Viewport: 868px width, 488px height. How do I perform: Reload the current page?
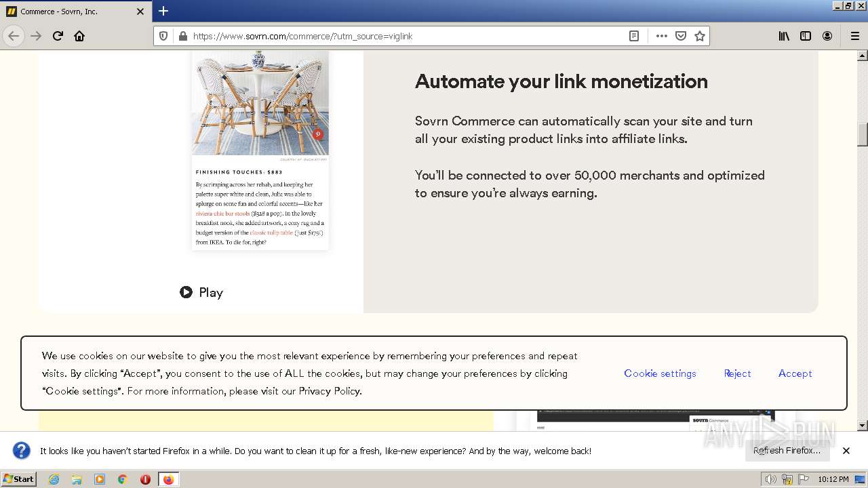pos(58,36)
